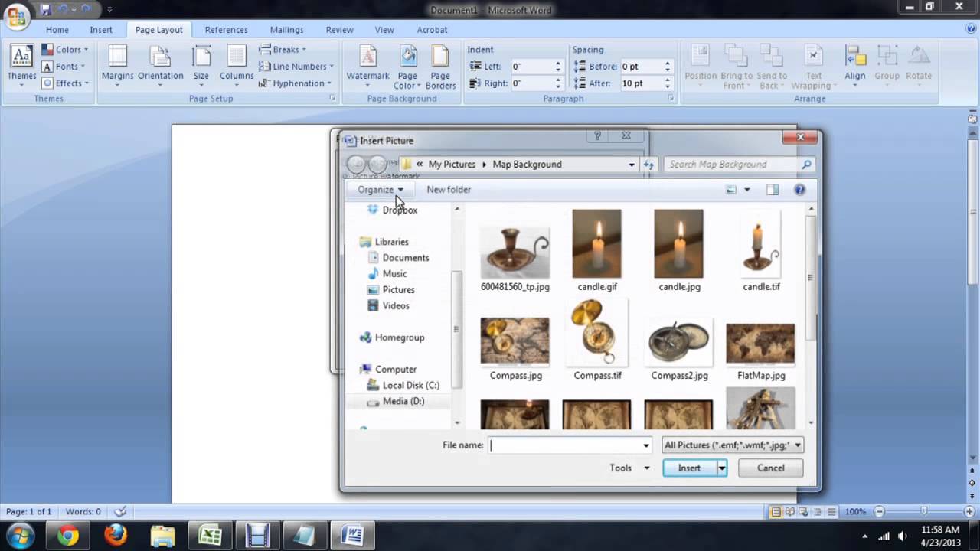Open the page Size menu
This screenshot has width=980, height=551.
click(x=201, y=64)
